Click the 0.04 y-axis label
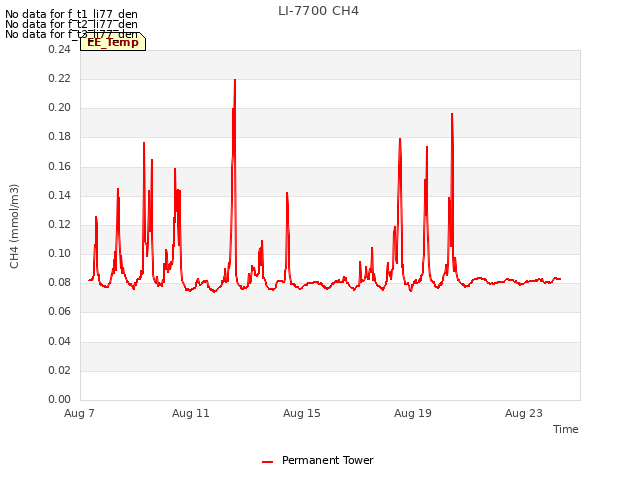 (60, 341)
